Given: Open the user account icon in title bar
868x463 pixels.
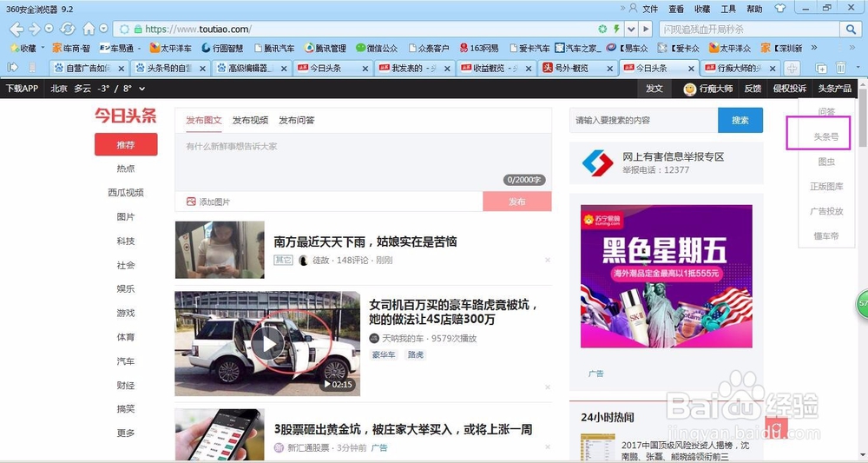Looking at the screenshot, I should 633,8.
